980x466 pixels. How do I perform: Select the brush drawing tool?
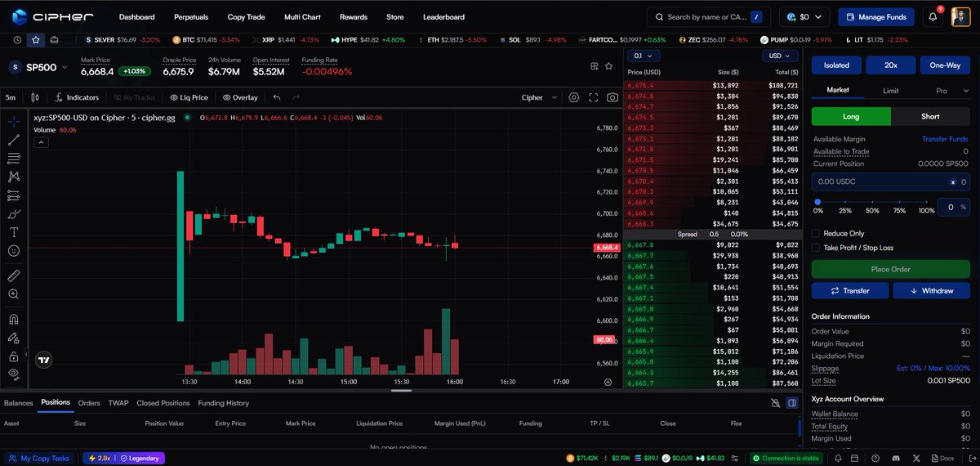click(x=14, y=213)
